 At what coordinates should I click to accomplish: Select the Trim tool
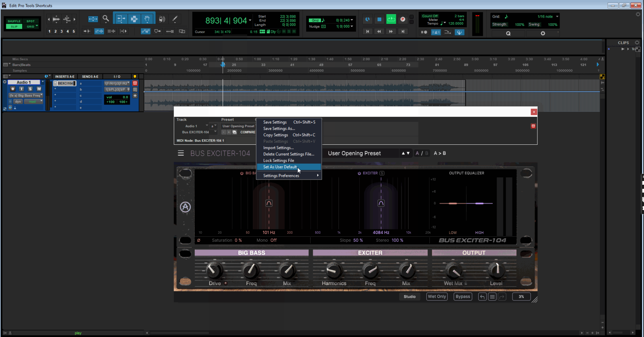coord(121,19)
